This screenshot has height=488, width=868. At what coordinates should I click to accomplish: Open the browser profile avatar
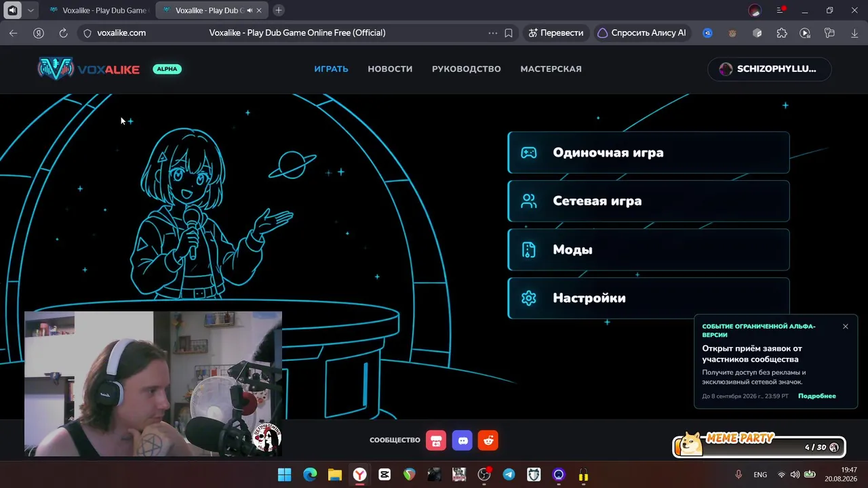click(755, 10)
